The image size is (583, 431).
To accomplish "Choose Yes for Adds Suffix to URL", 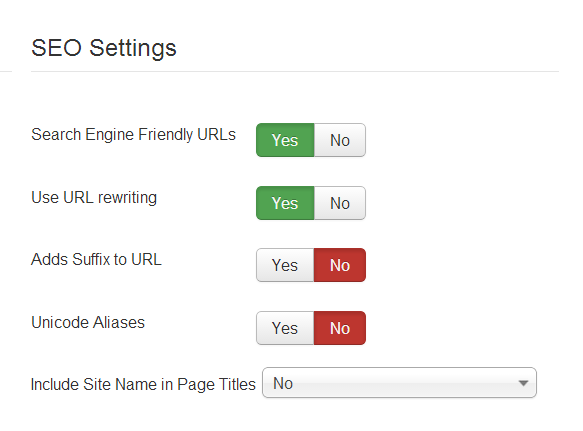I will click(285, 265).
